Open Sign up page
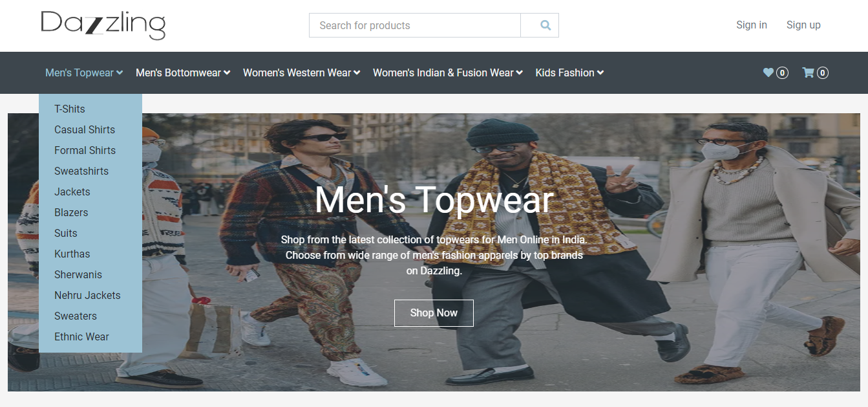 click(x=803, y=25)
